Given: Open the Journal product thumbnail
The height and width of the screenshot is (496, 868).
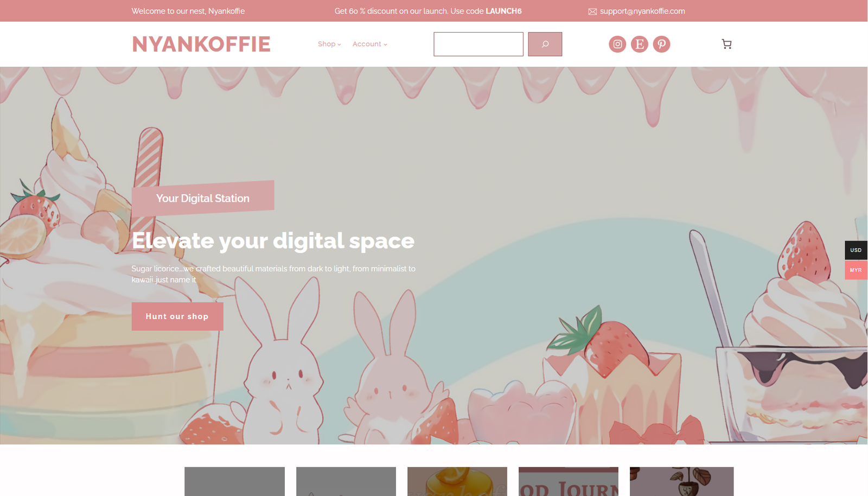Looking at the screenshot, I should pyautogui.click(x=569, y=481).
